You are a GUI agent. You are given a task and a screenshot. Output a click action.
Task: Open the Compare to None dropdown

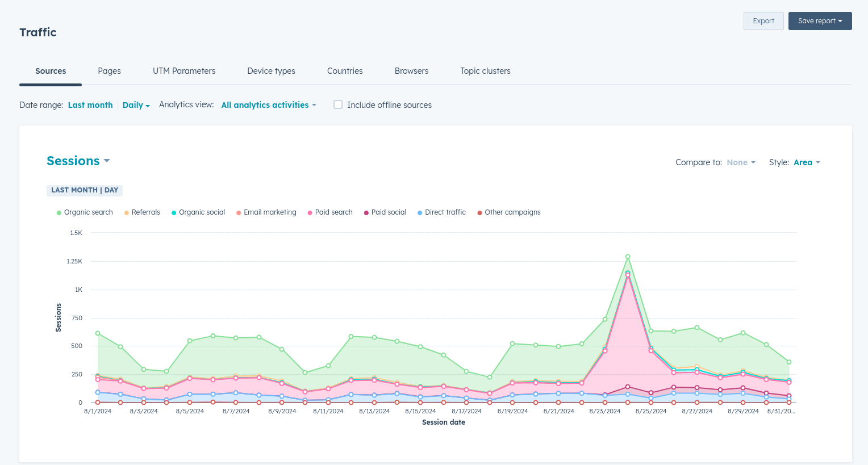[x=741, y=162]
